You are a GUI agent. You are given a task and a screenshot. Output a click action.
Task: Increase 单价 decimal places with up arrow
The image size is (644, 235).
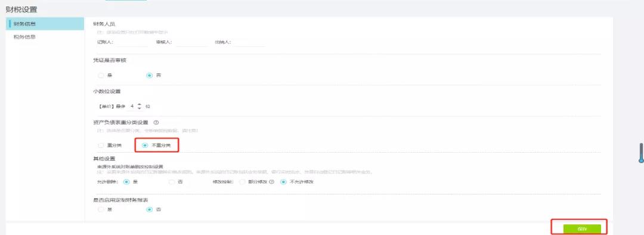pyautogui.click(x=139, y=104)
